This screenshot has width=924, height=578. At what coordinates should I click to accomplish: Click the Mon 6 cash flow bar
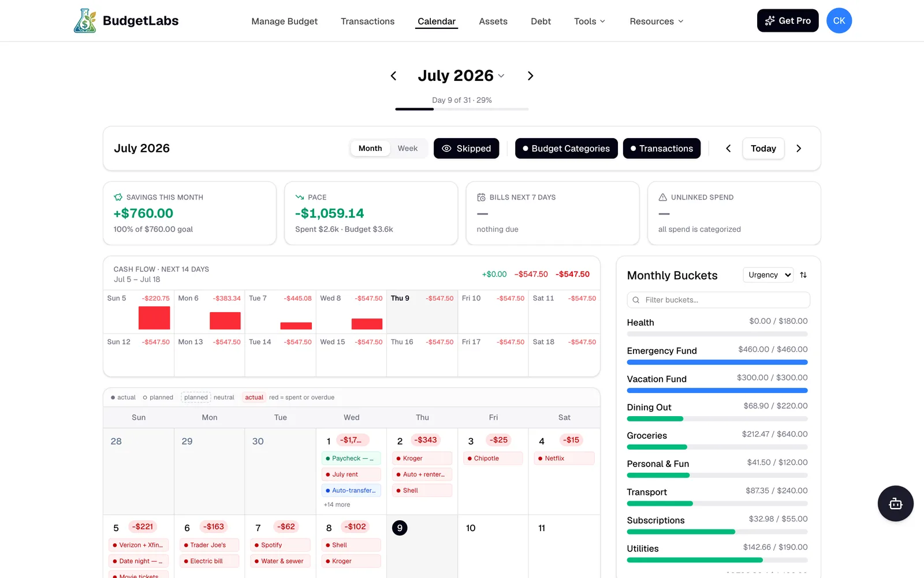point(225,321)
